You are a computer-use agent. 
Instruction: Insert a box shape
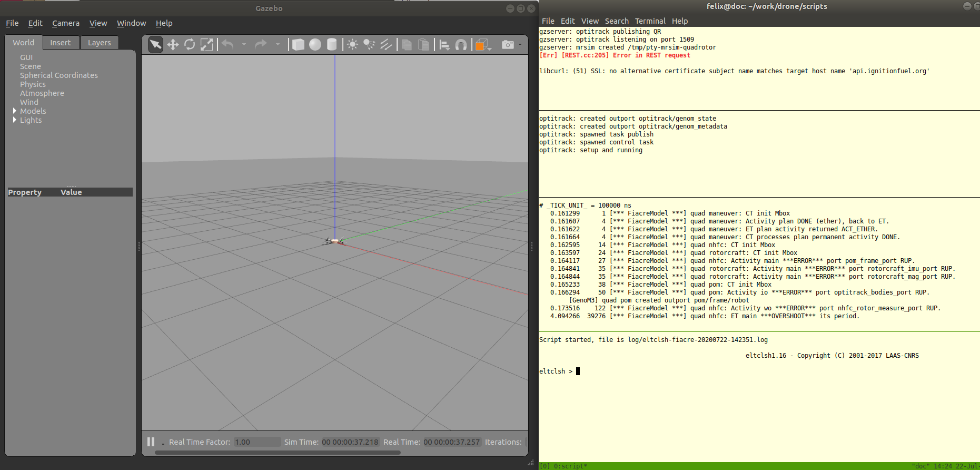298,45
